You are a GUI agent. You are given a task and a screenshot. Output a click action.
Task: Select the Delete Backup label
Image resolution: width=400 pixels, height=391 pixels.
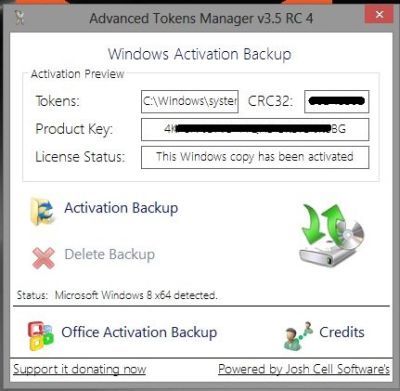click(x=110, y=255)
